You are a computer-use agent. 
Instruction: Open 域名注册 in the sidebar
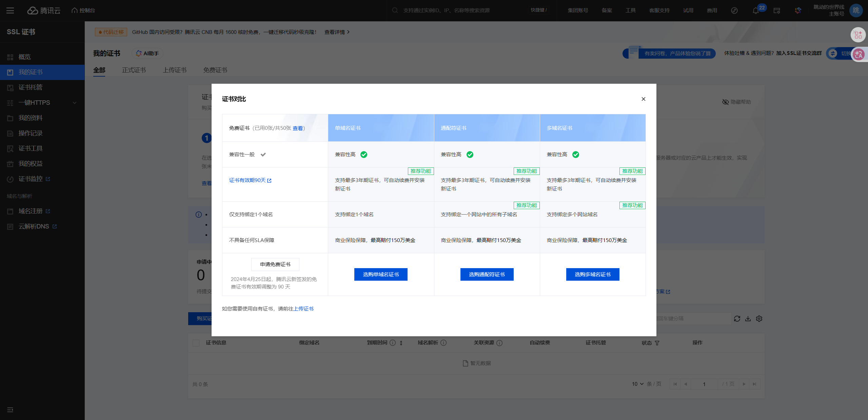[x=42, y=211]
